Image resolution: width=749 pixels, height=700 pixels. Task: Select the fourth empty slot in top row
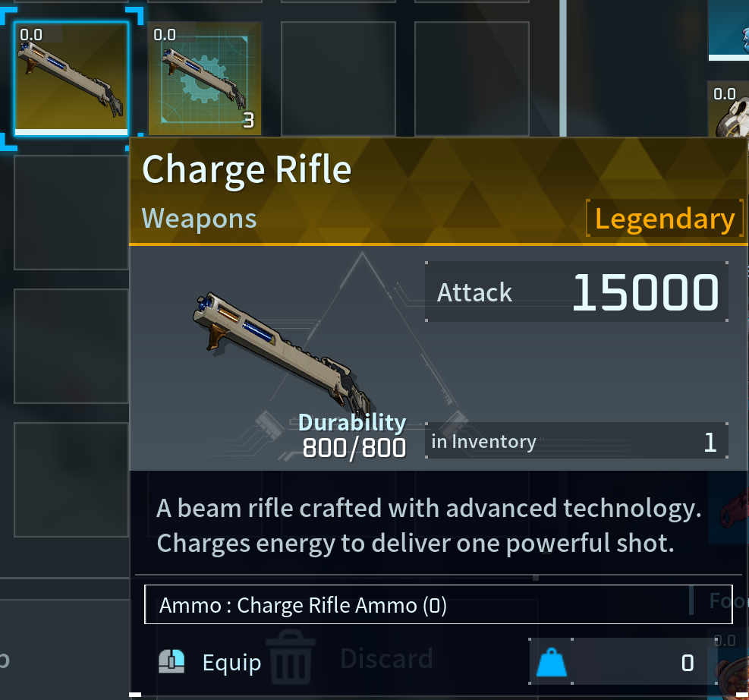471,79
